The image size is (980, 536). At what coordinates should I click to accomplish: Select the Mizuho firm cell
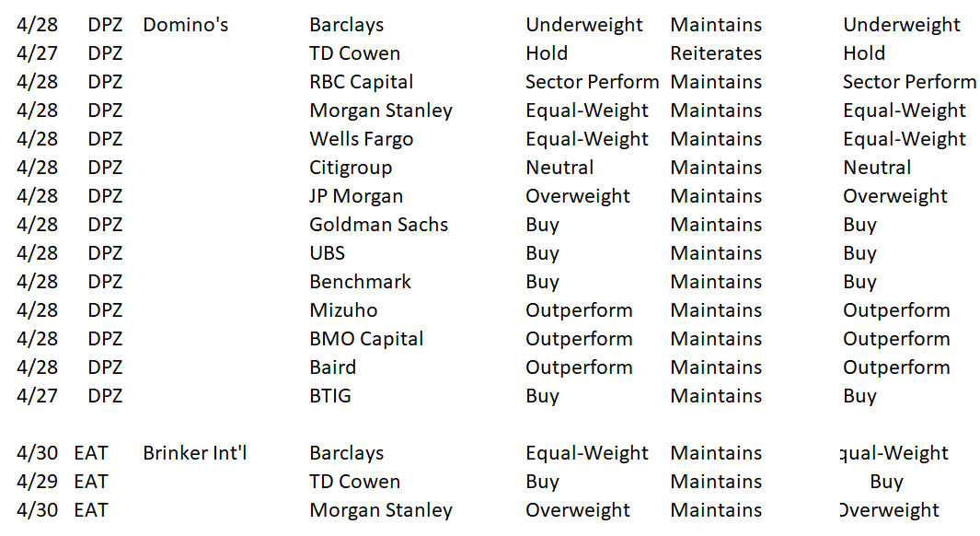click(x=343, y=310)
